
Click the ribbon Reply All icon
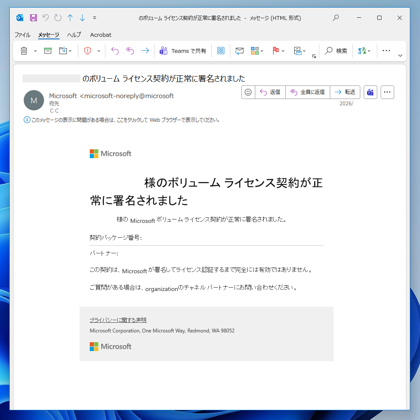130,51
